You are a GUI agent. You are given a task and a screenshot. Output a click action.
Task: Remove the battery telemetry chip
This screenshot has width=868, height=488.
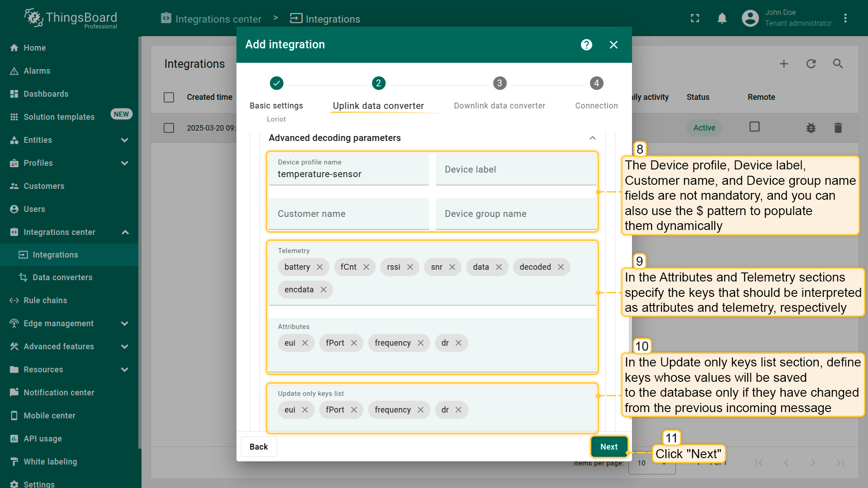(x=320, y=267)
